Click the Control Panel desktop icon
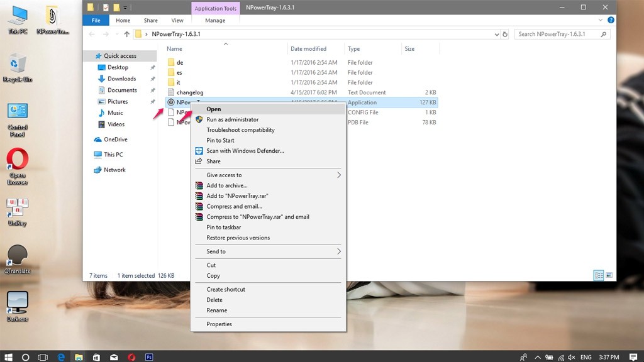The image size is (644, 362). 17,112
